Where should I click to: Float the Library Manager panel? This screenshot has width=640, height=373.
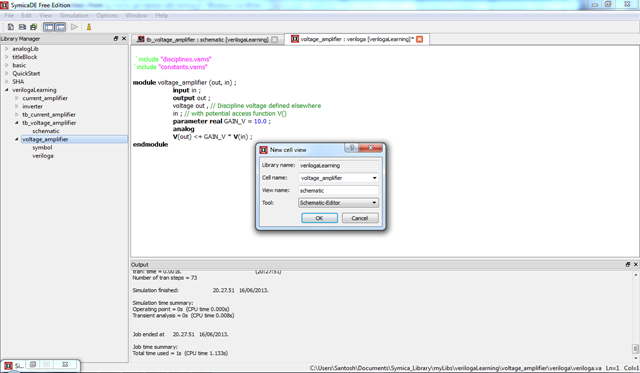[116, 38]
